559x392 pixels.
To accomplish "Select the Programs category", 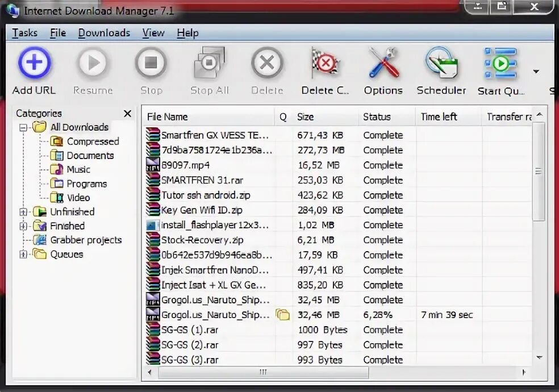I will (x=86, y=184).
